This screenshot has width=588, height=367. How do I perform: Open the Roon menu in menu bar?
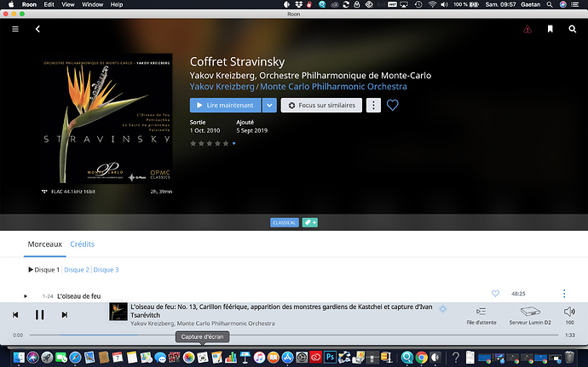[x=29, y=4]
